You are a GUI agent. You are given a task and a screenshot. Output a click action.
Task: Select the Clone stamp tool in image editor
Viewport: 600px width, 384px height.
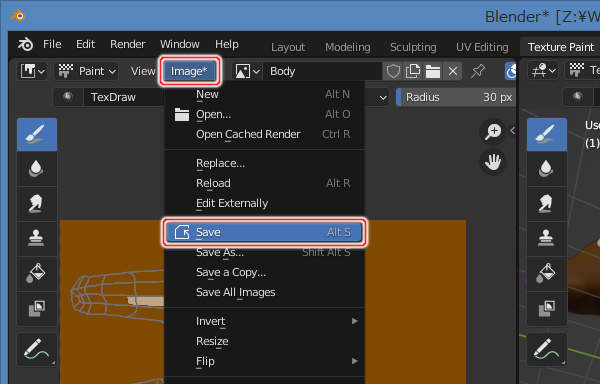(x=37, y=238)
